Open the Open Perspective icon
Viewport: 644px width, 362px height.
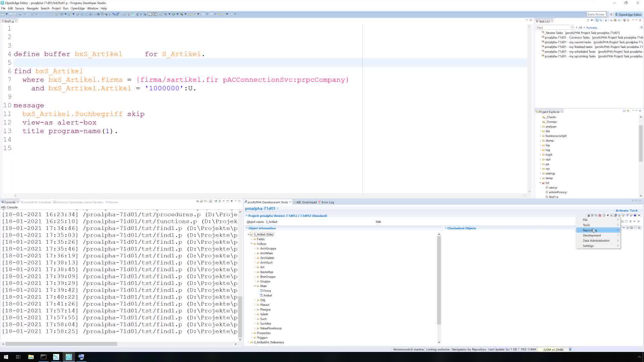(611, 14)
